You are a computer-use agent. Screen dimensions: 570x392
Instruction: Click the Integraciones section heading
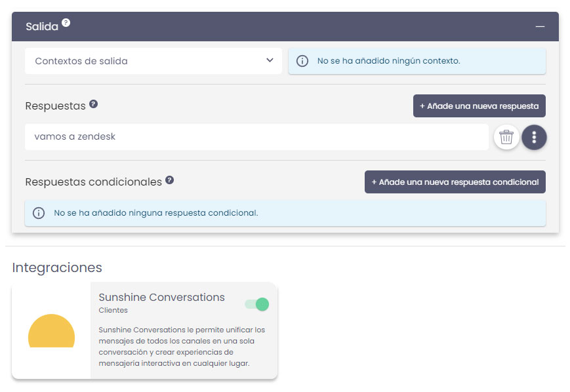coord(57,267)
